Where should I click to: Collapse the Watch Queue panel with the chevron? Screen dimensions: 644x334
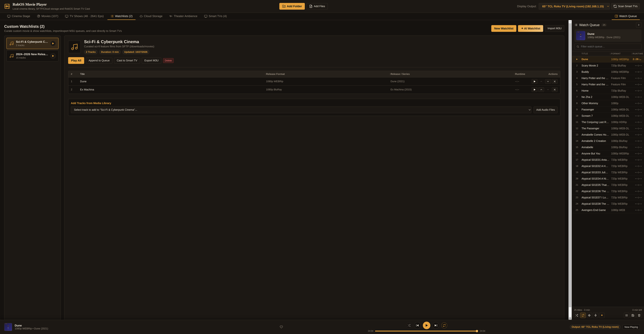tap(639, 25)
